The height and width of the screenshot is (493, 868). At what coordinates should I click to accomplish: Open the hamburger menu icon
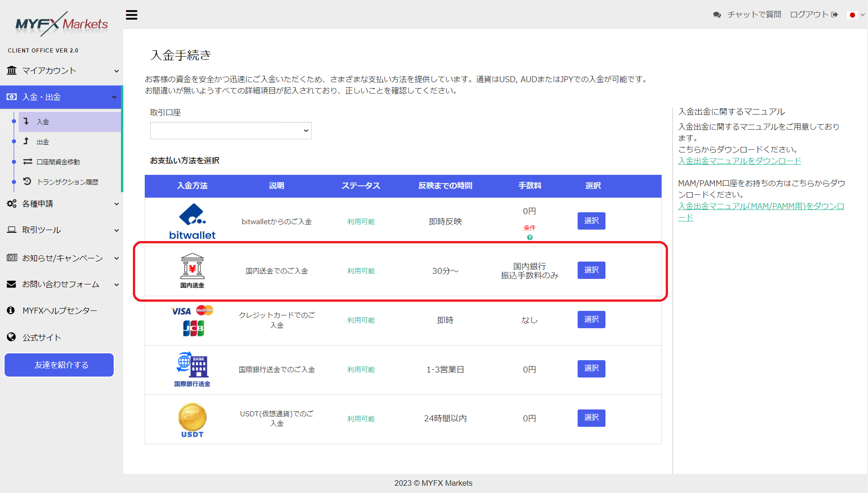point(132,15)
